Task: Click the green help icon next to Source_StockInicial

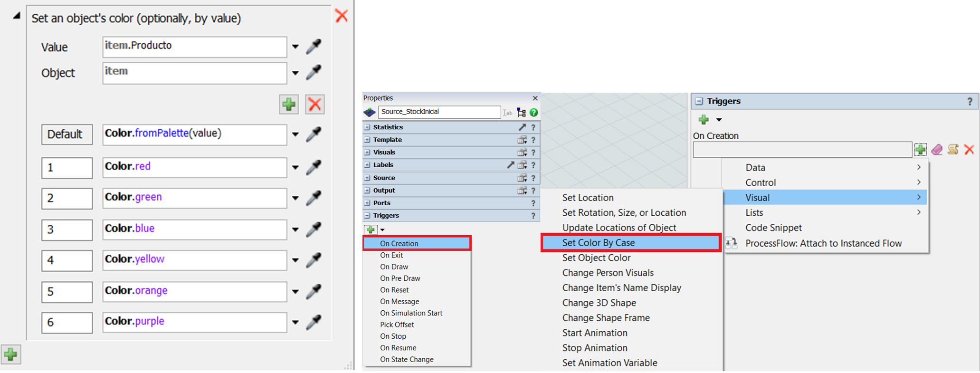Action: point(534,113)
